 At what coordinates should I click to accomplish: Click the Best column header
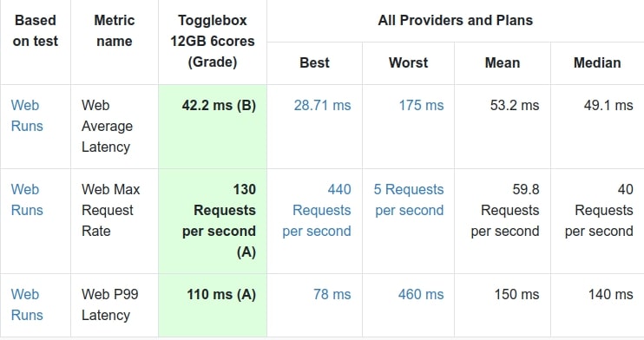[x=314, y=62]
